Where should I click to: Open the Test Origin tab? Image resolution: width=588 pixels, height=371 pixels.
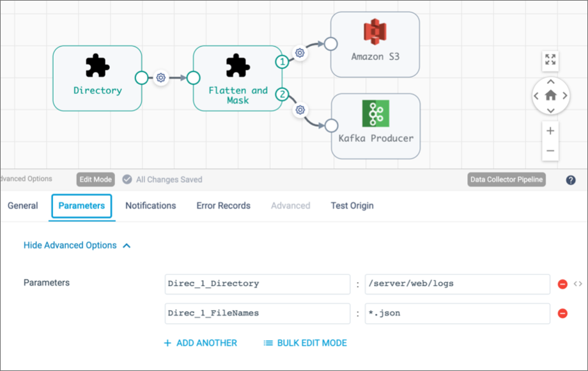pos(352,205)
